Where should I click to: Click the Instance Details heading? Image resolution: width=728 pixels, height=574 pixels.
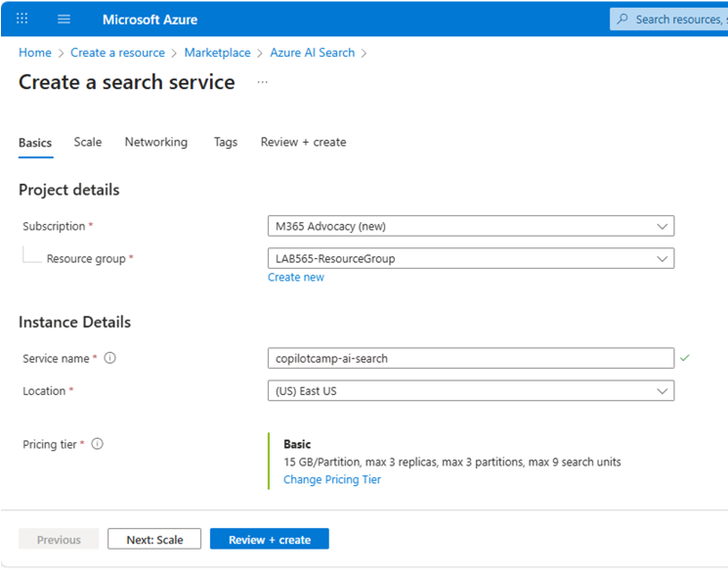[74, 322]
